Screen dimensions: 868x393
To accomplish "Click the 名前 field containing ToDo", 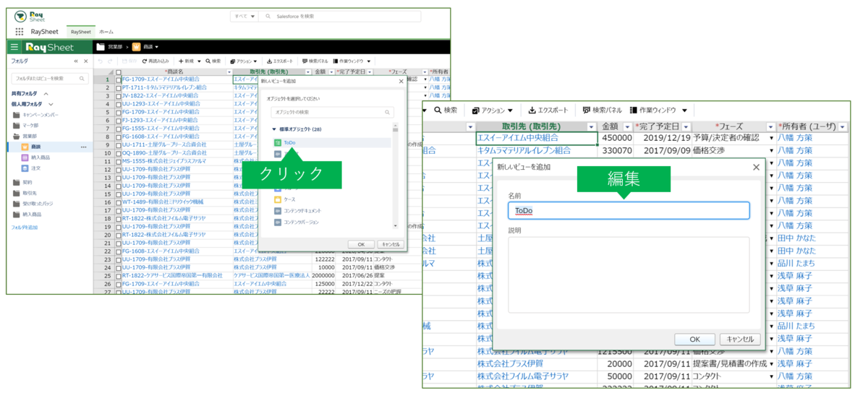I will coord(629,211).
